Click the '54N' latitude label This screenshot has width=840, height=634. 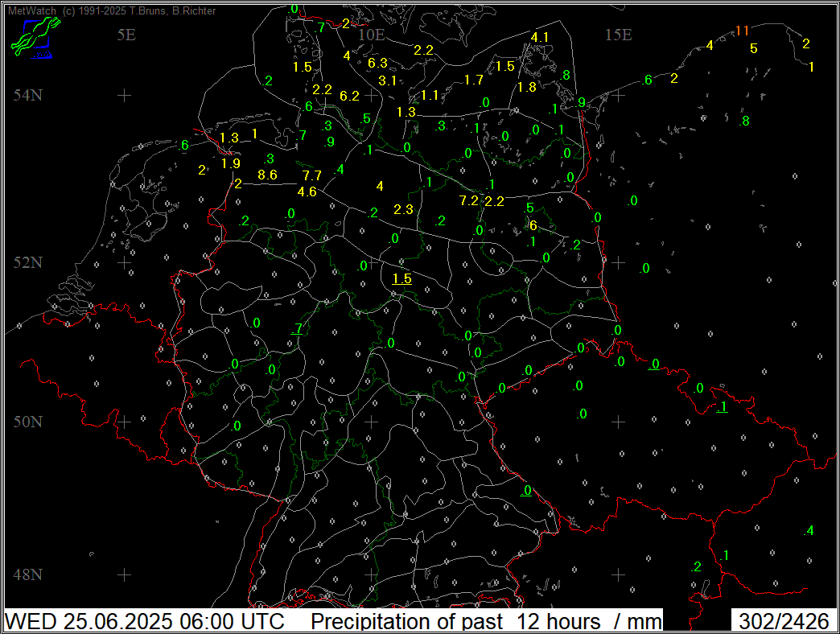(x=28, y=95)
